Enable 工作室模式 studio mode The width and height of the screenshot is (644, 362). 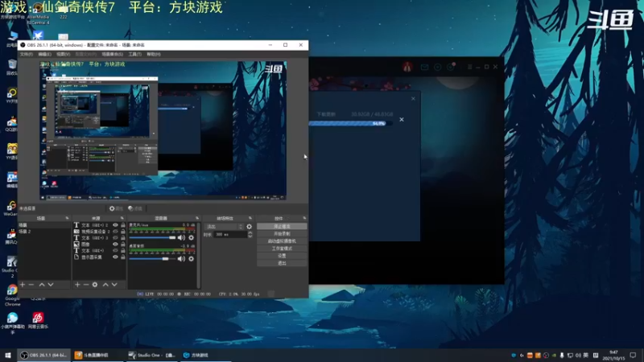(x=282, y=249)
